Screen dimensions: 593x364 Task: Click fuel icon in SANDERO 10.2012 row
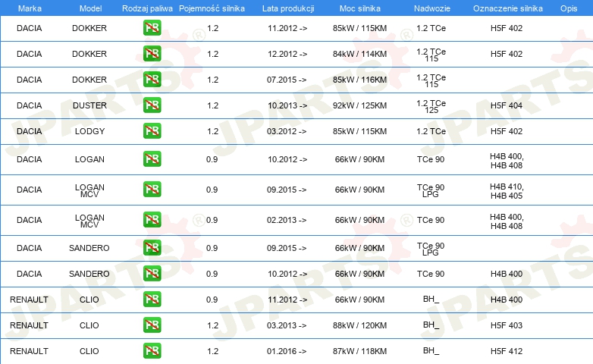152,274
